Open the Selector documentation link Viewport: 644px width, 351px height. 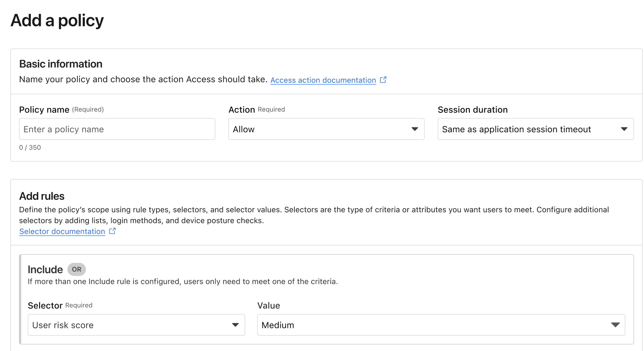(62, 232)
